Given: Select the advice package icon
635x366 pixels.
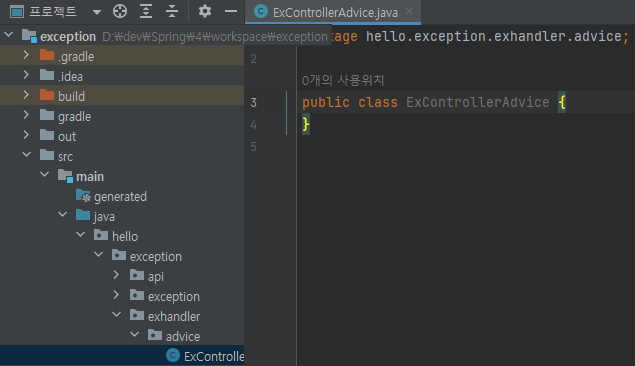Looking at the screenshot, I should [155, 334].
